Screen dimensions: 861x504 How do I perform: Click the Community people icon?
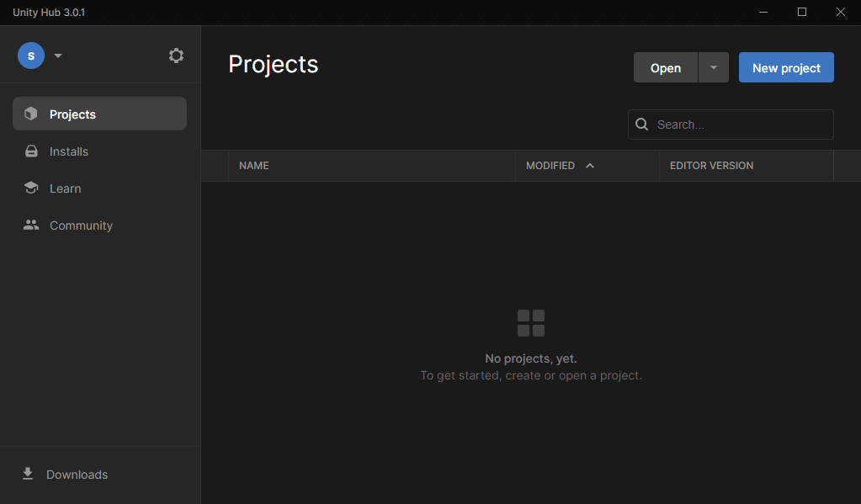[x=31, y=225]
